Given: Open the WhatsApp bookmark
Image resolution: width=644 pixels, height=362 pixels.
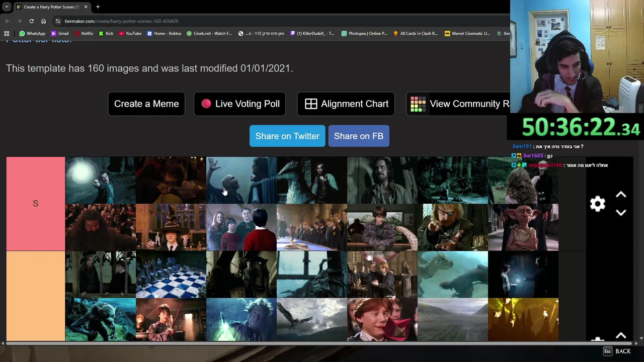Looking at the screenshot, I should coord(32,34).
